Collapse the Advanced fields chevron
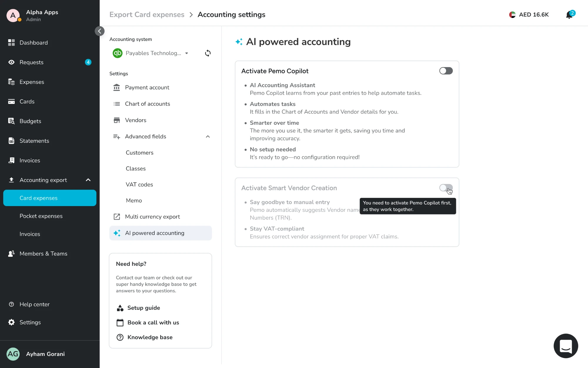This screenshot has width=588, height=368. pyautogui.click(x=208, y=137)
